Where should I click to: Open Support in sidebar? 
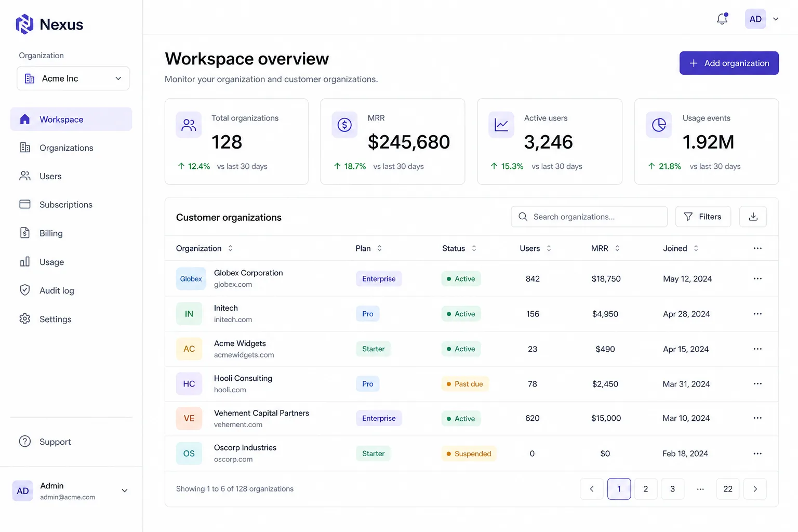pos(71,442)
